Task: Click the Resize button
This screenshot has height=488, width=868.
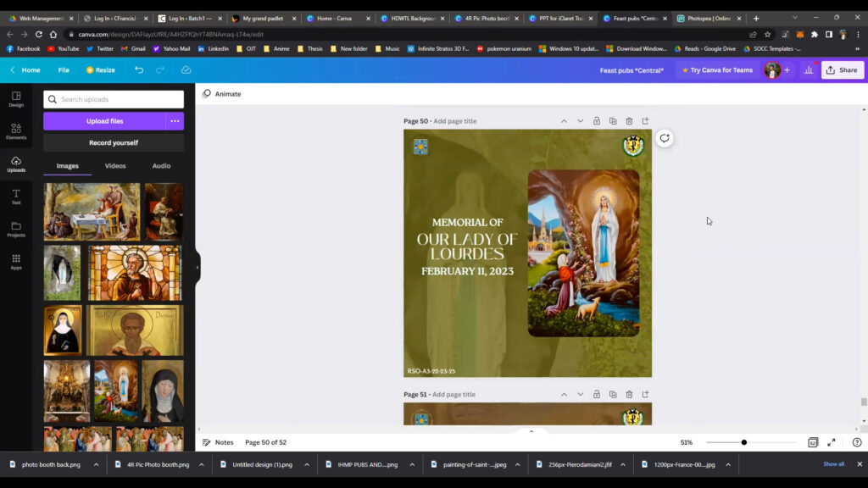Action: click(100, 70)
